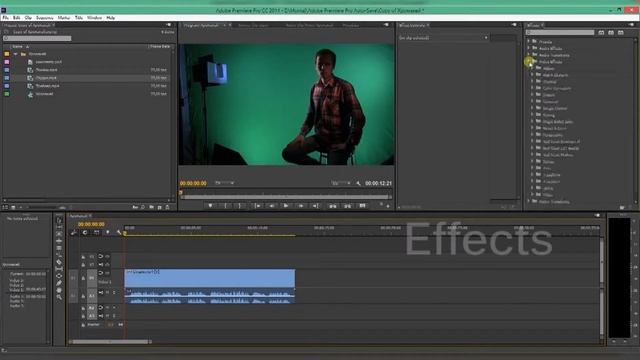Switch Project panel to List View
Viewport: 640px width, 360px height.
click(x=5, y=207)
